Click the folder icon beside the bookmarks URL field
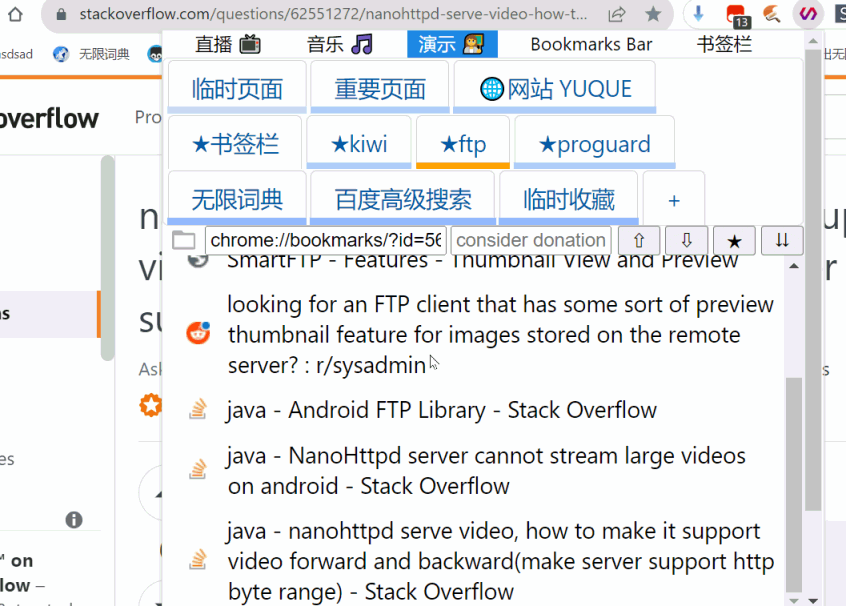The height and width of the screenshot is (606, 846). coord(183,240)
